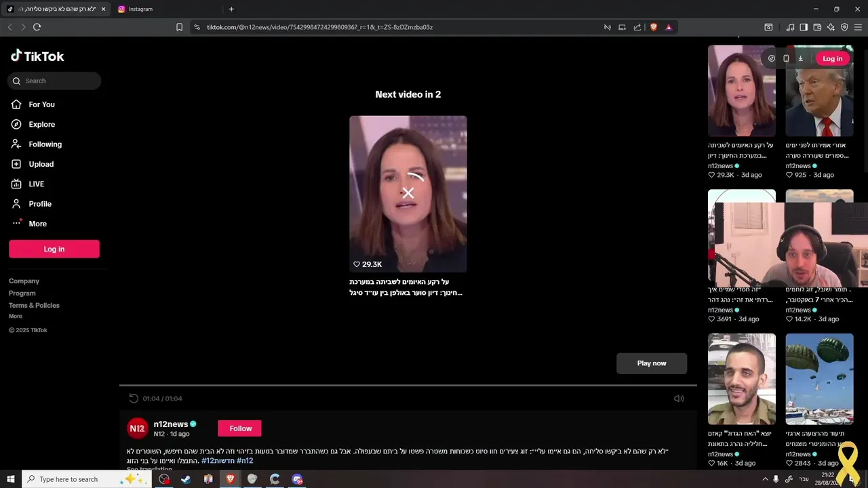868x488 pixels.
Task: Click the small More footer link
Action: click(16, 317)
